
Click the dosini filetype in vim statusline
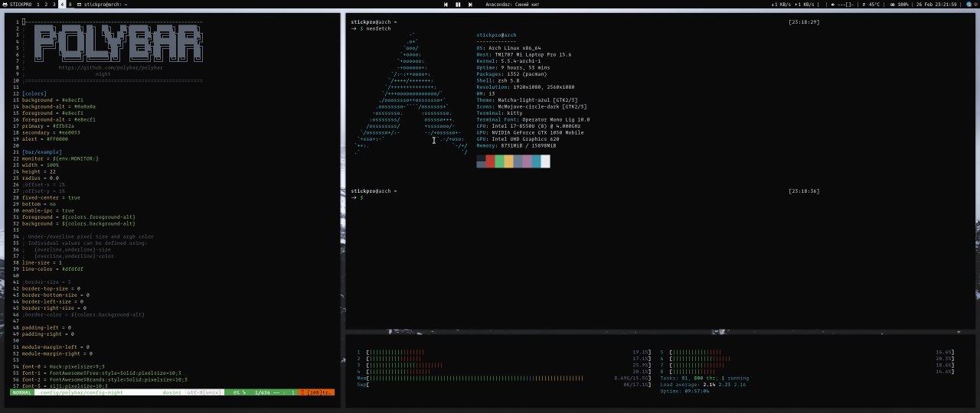coord(171,392)
